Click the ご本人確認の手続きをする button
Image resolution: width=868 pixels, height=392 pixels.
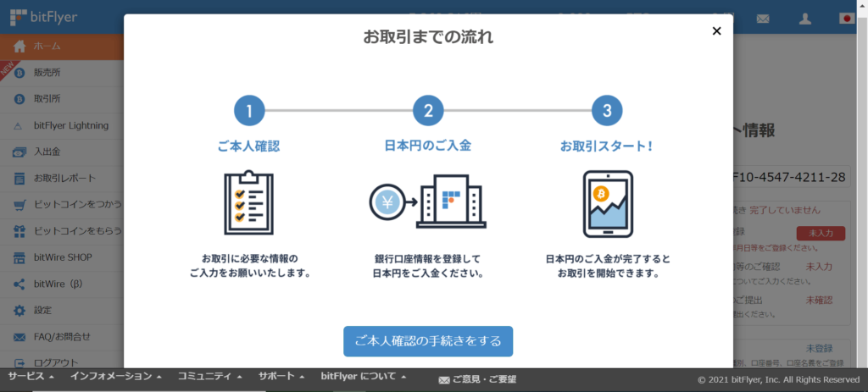tap(428, 341)
